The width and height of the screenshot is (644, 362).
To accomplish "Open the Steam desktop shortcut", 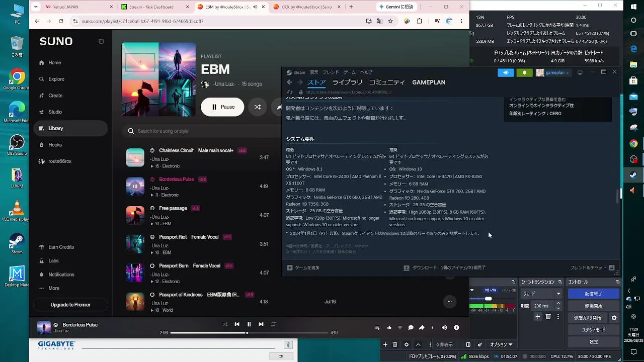I will tap(17, 244).
